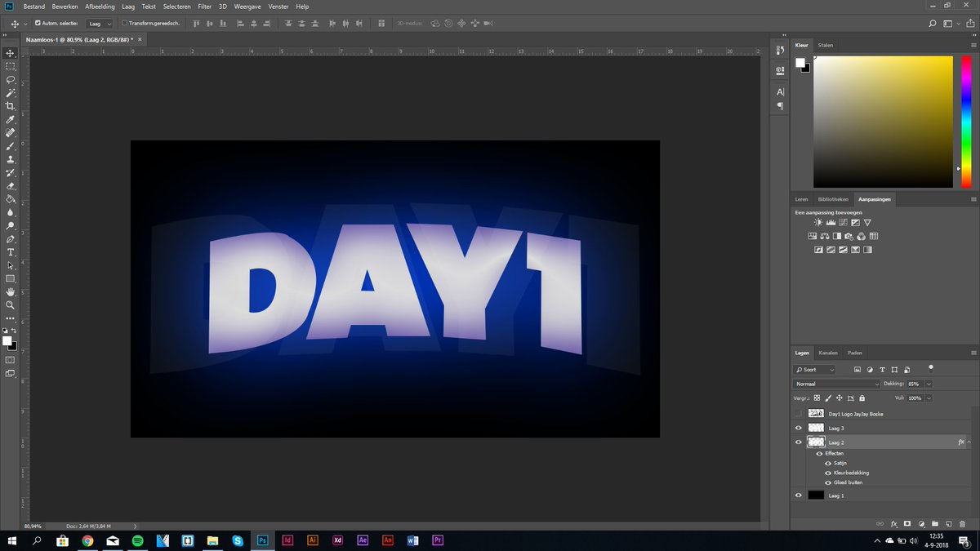Select the Rectangular Marquee tool
Screen dimensions: 980x551
[x=11, y=65]
